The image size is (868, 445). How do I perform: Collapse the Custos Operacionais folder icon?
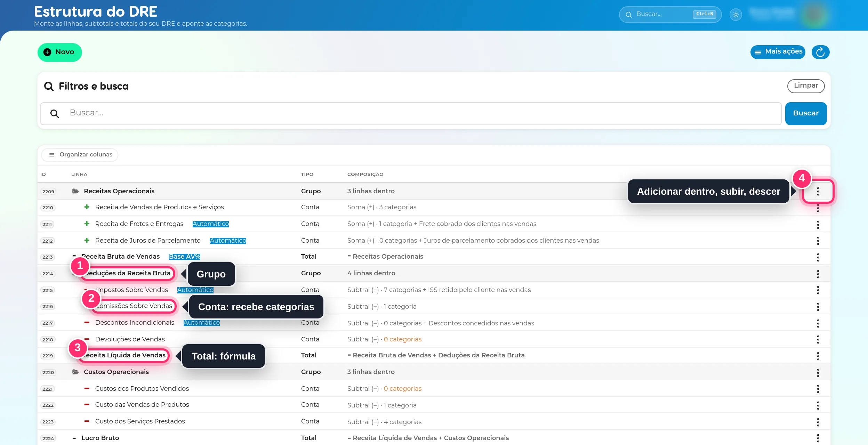click(75, 372)
